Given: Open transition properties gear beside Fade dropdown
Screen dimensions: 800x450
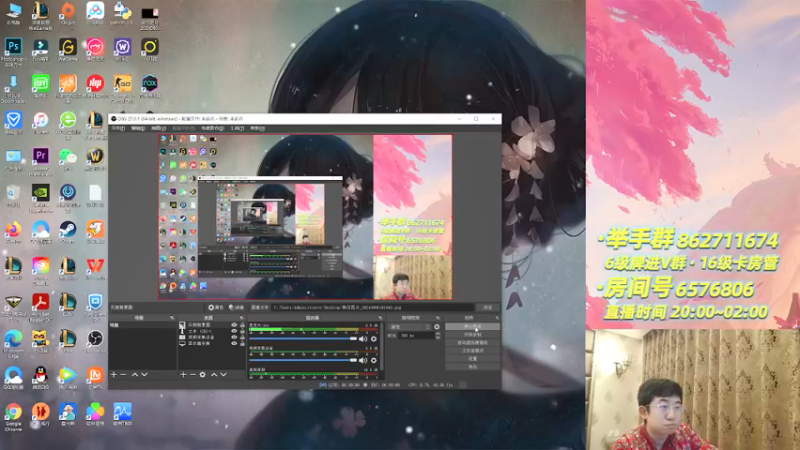Looking at the screenshot, I should point(437,327).
